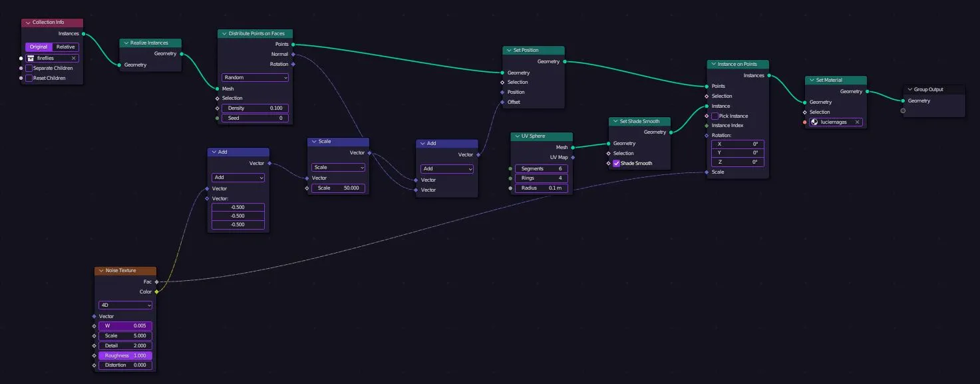The height and width of the screenshot is (384, 980).
Task: Click the UV Sphere Mesh output socket
Action: 572,147
